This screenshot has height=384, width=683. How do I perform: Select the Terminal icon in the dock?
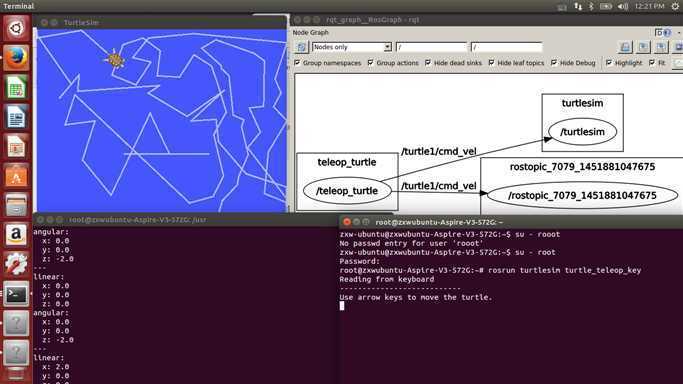coord(16,294)
